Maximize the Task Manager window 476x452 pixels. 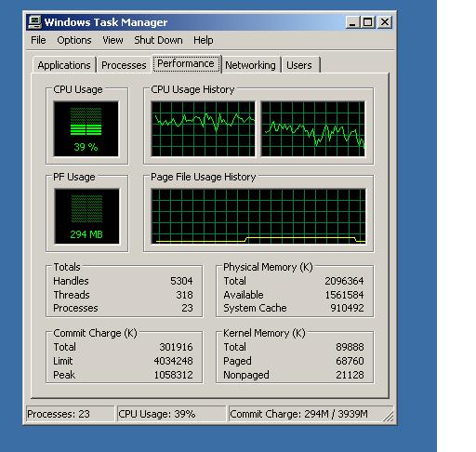coord(368,22)
